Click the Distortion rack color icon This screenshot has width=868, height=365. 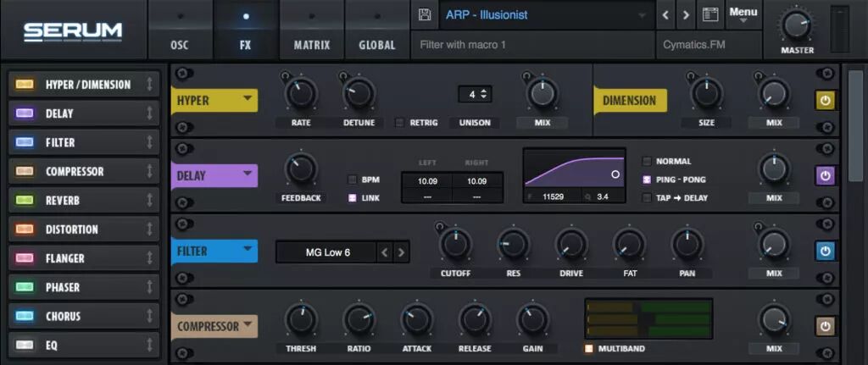pos(25,229)
